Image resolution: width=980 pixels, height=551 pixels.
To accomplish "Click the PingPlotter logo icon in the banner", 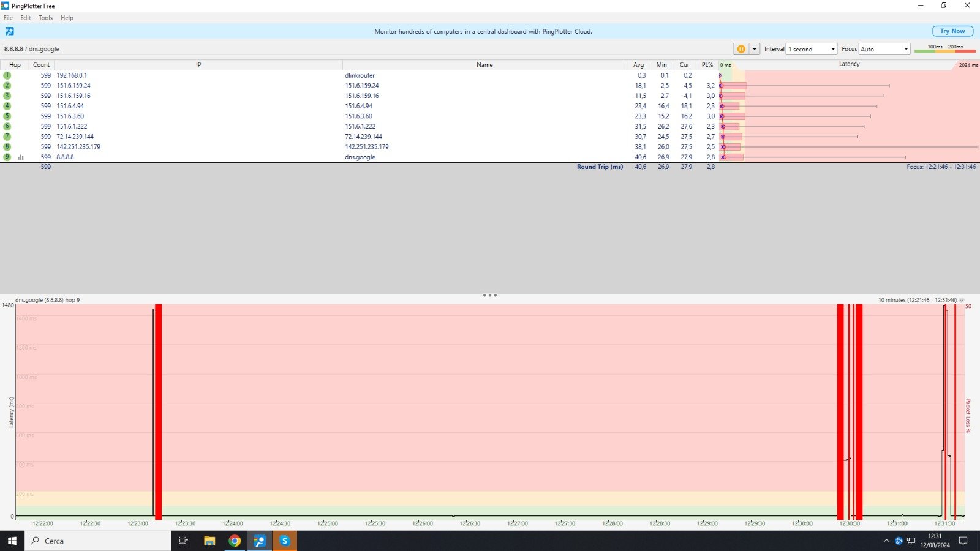I will click(x=10, y=31).
